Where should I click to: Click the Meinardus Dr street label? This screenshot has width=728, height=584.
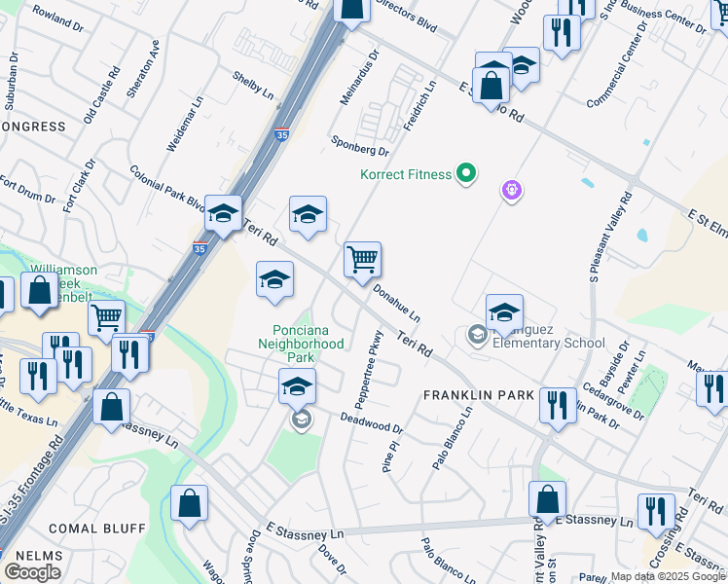point(360,77)
